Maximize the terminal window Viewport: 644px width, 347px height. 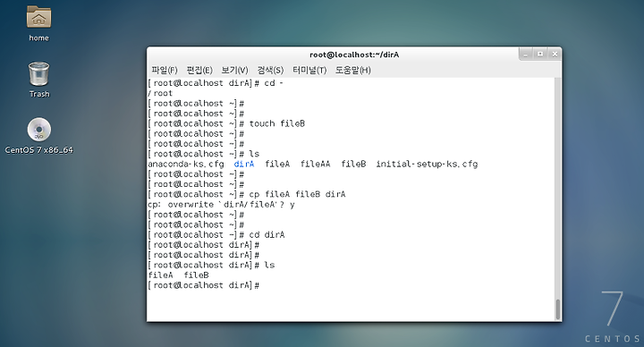click(x=540, y=55)
